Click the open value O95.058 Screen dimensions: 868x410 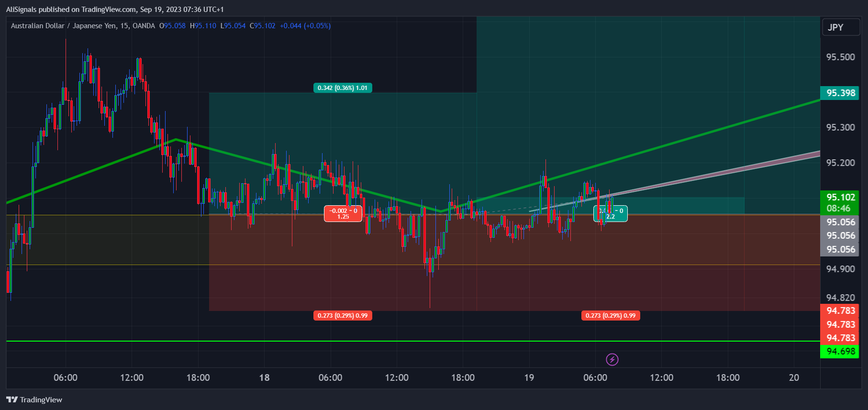pos(172,26)
